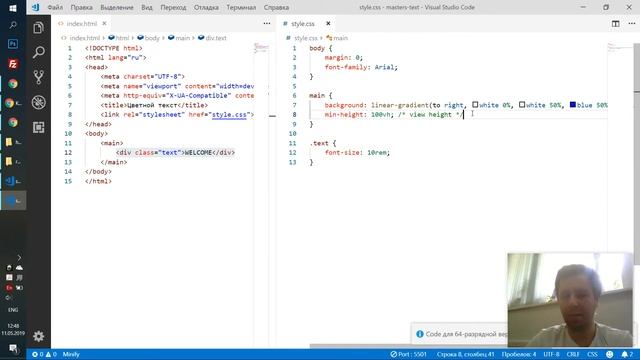Close the index.html tab
Image resolution: width=640 pixels, height=360 pixels.
(x=104, y=24)
